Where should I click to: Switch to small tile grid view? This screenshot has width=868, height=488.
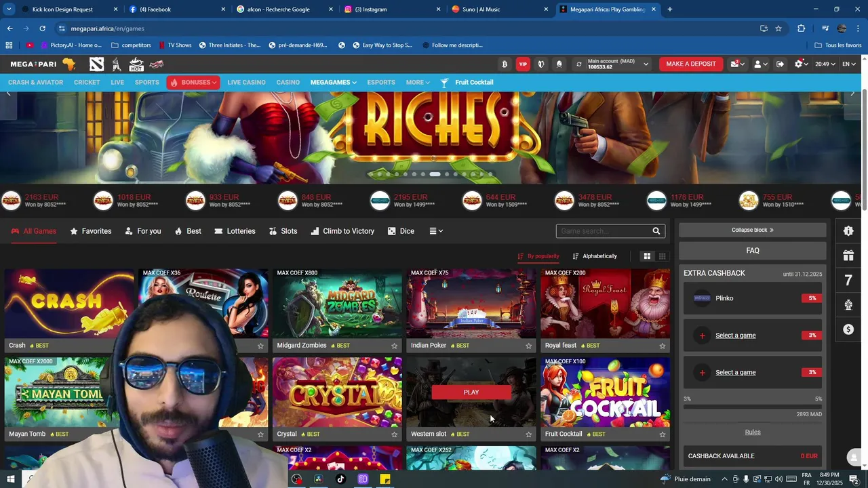pyautogui.click(x=662, y=256)
